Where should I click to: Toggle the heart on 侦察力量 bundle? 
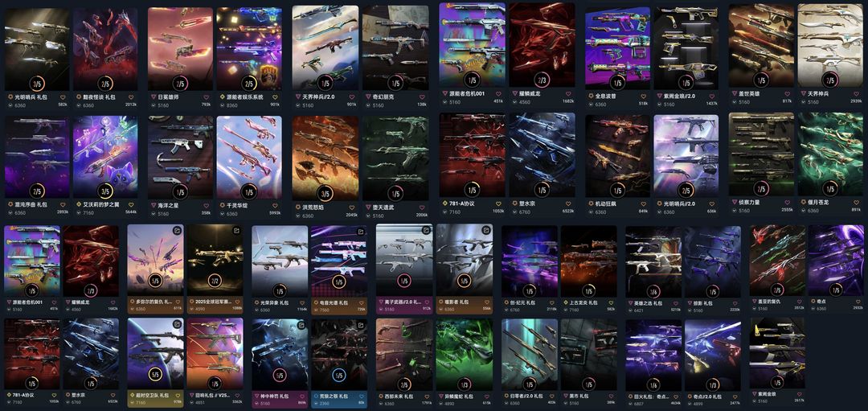(788, 202)
